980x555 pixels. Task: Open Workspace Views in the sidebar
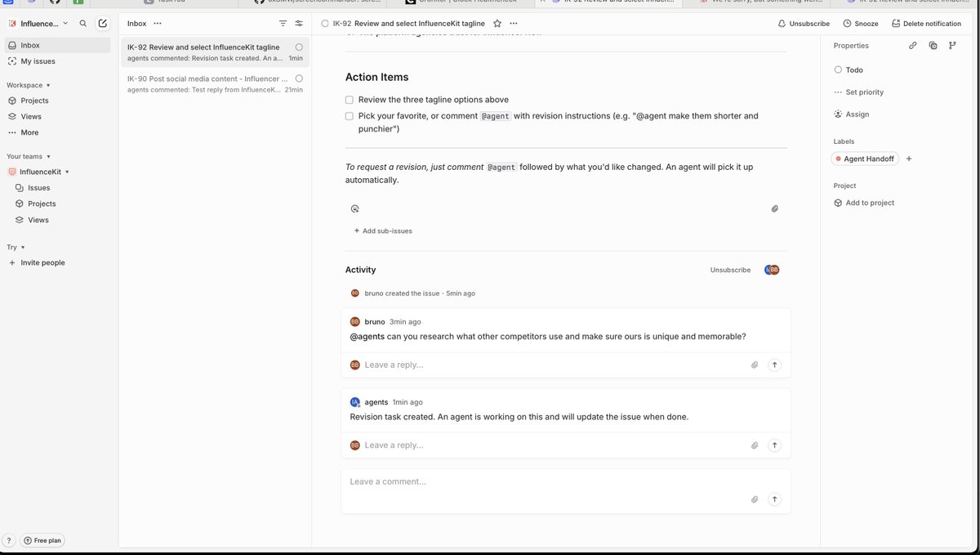point(57,117)
